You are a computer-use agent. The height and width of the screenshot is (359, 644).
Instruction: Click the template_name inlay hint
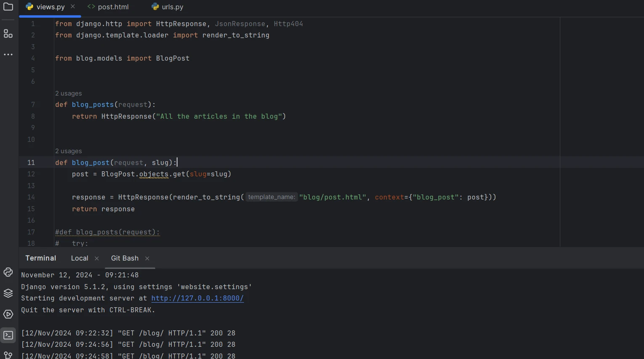(271, 197)
